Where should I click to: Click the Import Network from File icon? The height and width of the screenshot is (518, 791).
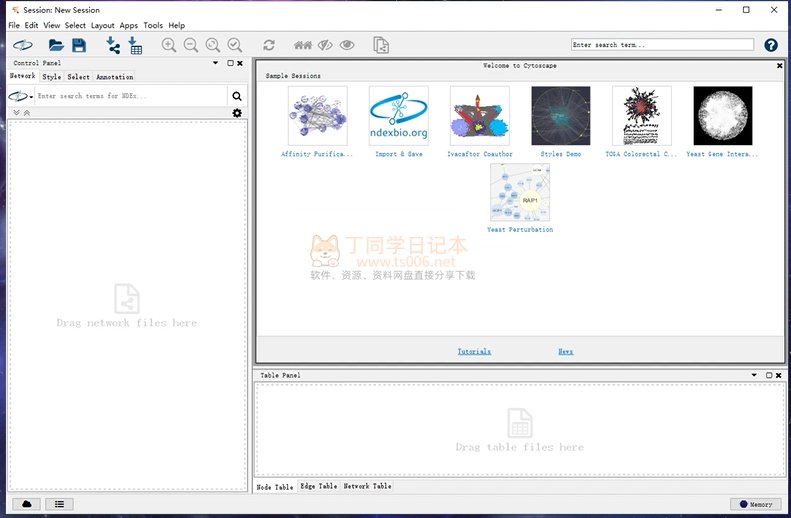[x=113, y=45]
